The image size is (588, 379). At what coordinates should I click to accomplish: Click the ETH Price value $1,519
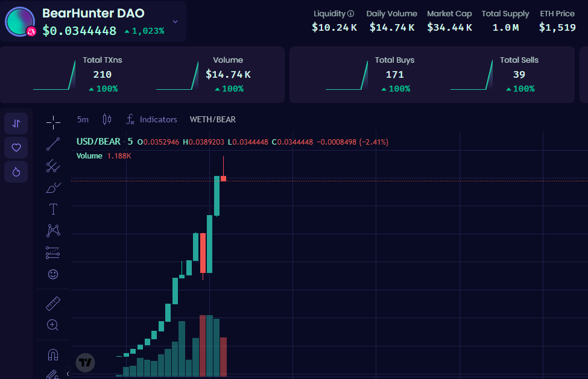tap(557, 27)
